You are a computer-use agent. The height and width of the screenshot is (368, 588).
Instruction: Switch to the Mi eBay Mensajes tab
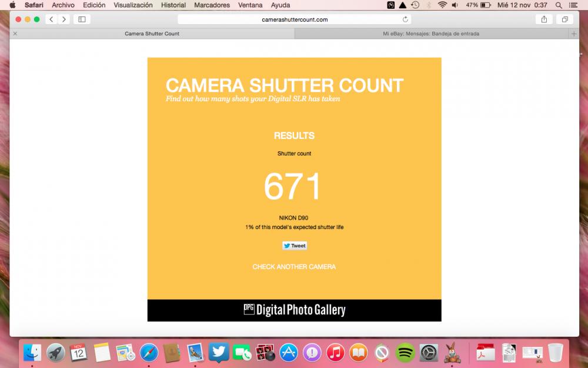click(x=431, y=34)
